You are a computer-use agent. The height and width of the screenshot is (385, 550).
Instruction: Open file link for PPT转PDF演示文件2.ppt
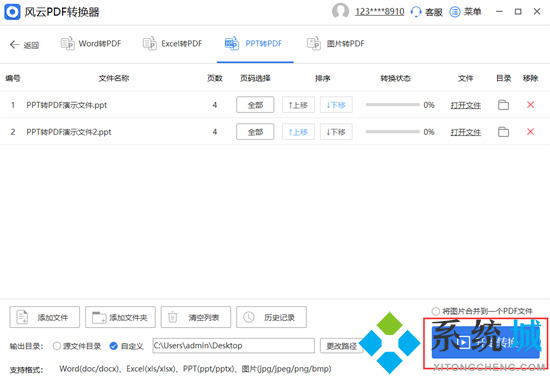tap(465, 132)
